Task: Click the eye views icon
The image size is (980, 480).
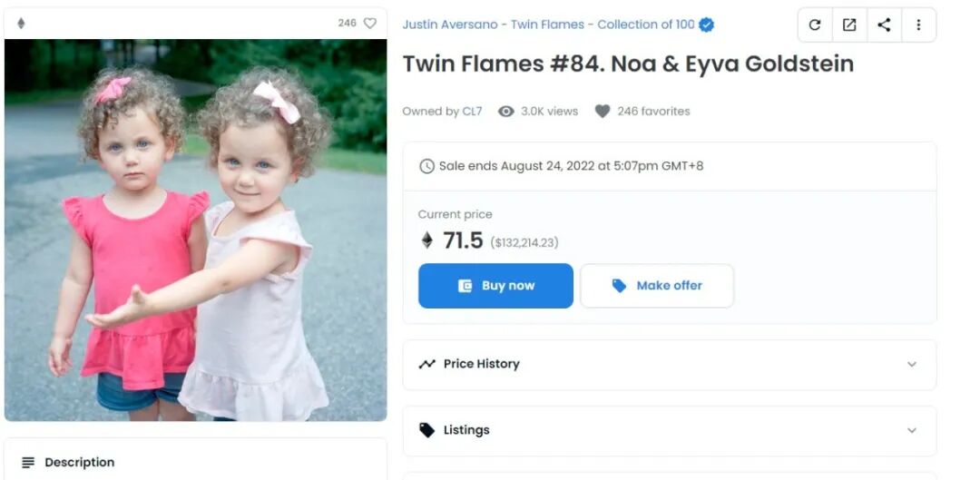Action: (x=506, y=112)
